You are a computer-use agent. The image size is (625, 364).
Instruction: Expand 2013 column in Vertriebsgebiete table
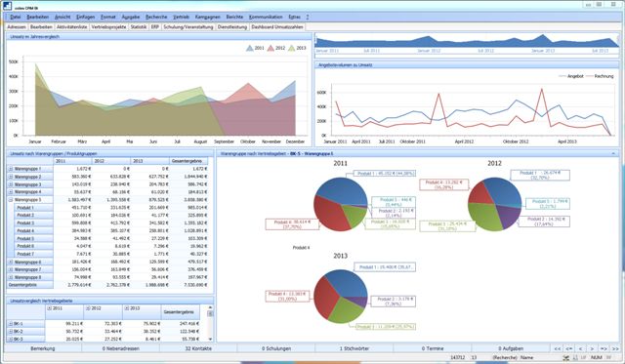click(127, 308)
